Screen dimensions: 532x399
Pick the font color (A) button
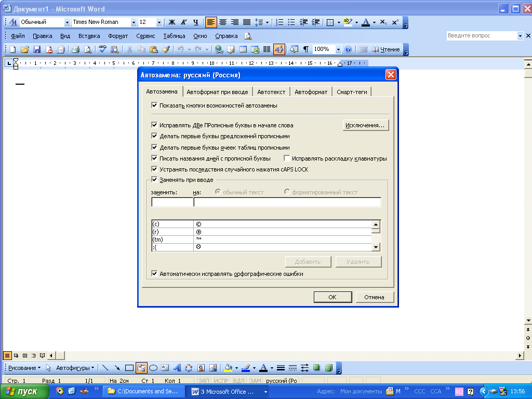coord(365,22)
